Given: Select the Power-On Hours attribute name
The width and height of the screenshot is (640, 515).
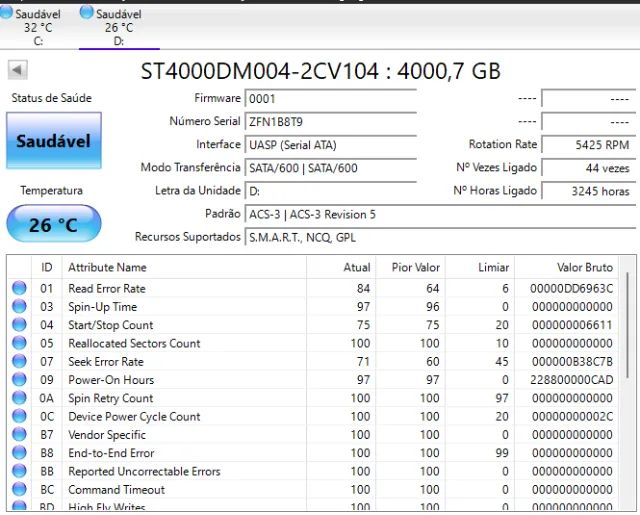Looking at the screenshot, I should click(x=111, y=380).
